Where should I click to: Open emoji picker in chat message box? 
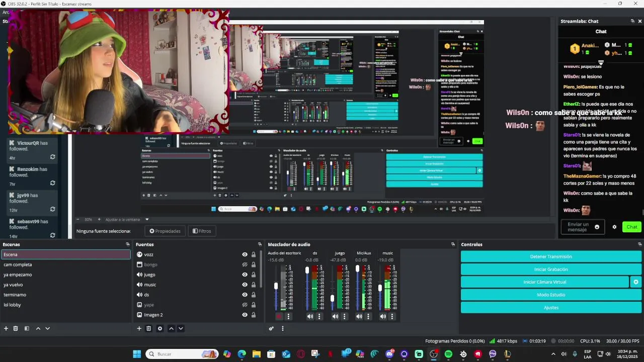click(597, 227)
